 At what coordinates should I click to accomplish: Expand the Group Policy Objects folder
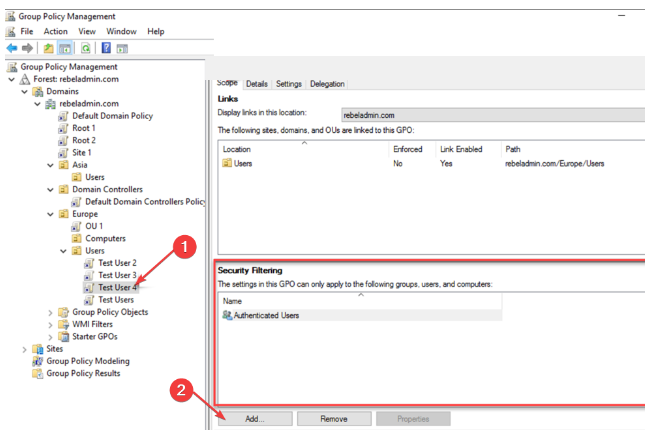(51, 312)
